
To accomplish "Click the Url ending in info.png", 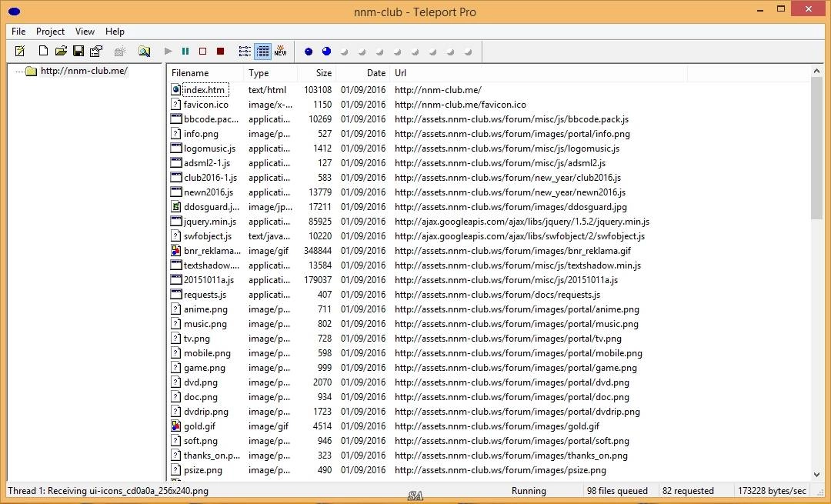I will pyautogui.click(x=512, y=134).
